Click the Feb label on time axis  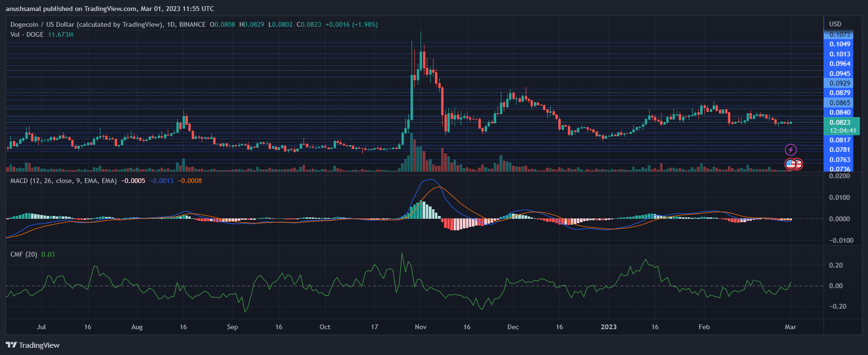click(704, 327)
